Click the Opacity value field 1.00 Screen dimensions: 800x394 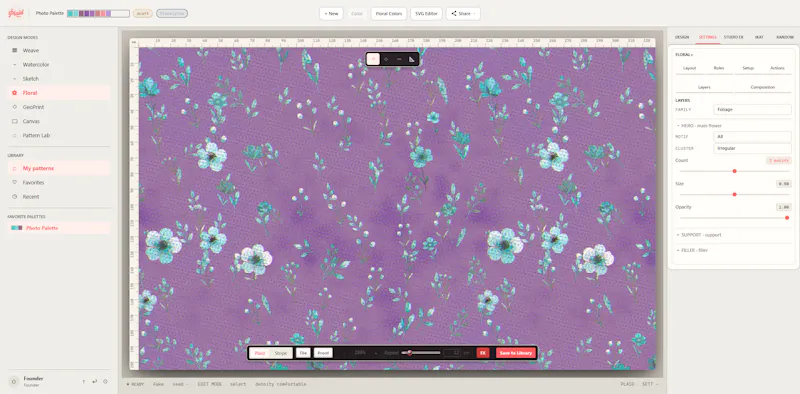click(x=784, y=207)
